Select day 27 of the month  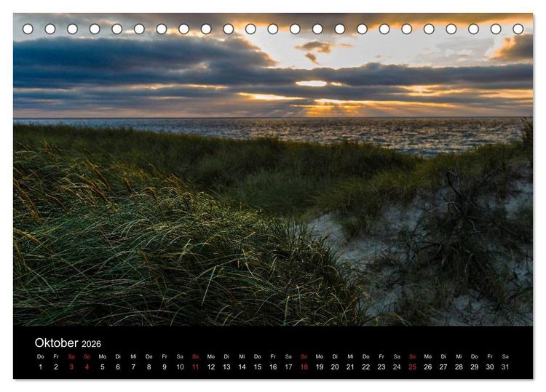[x=443, y=367]
